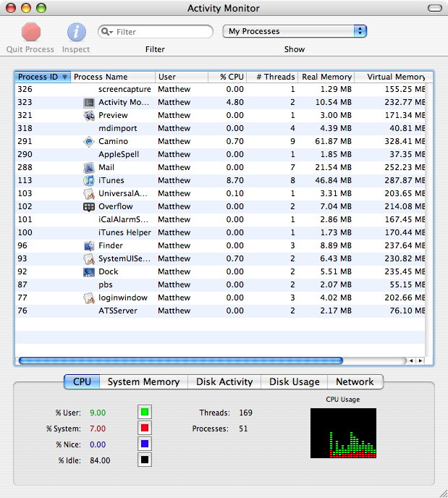Switch to the System Memory tab

[143, 381]
